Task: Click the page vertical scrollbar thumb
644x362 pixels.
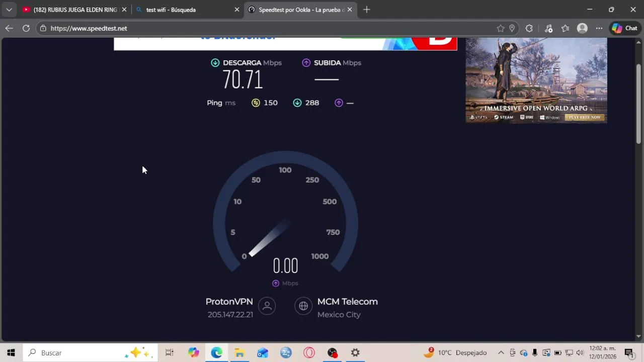Action: pyautogui.click(x=638, y=103)
